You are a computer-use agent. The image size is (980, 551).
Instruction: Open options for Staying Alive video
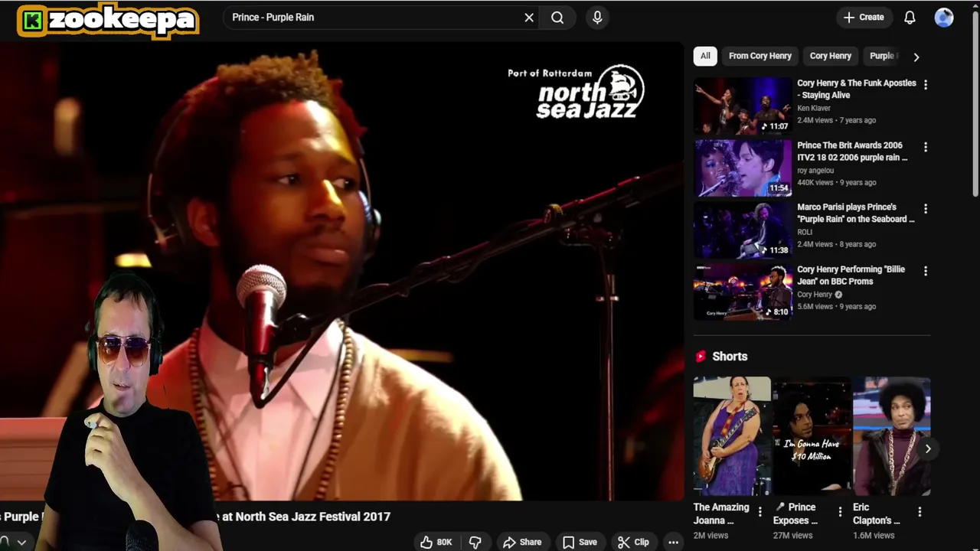926,85
